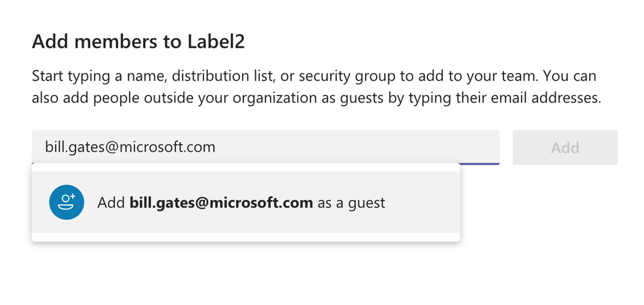Screen dimensions: 644x305
Task: Click the disabled Add button
Action: [x=565, y=148]
